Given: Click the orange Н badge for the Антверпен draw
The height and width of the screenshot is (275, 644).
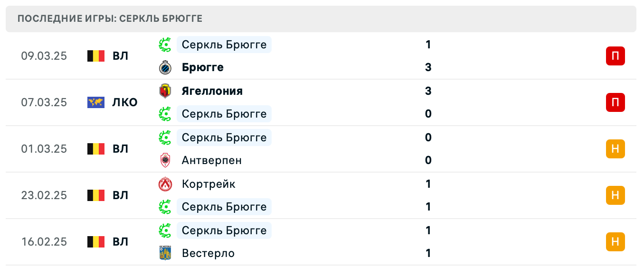Looking at the screenshot, I should [616, 148].
